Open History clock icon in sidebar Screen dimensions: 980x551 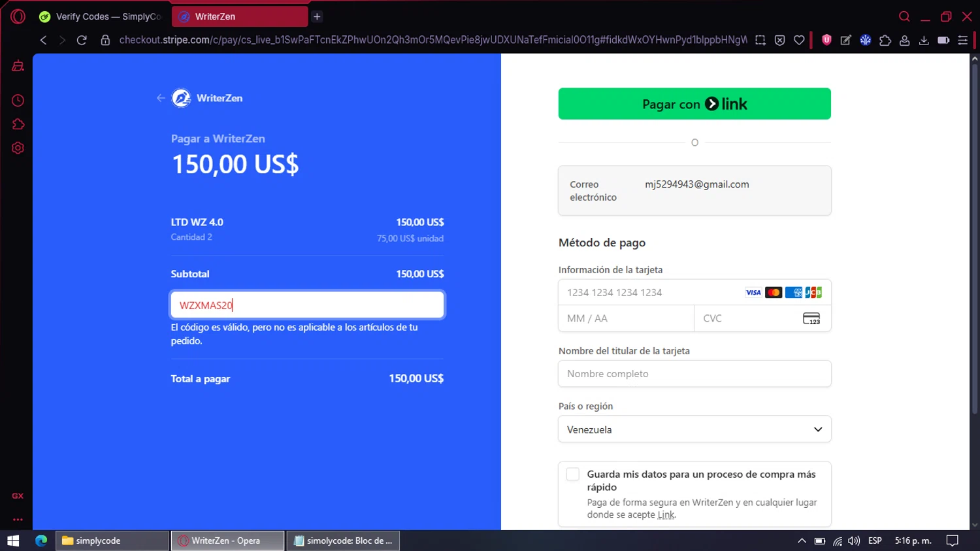pos(18,100)
